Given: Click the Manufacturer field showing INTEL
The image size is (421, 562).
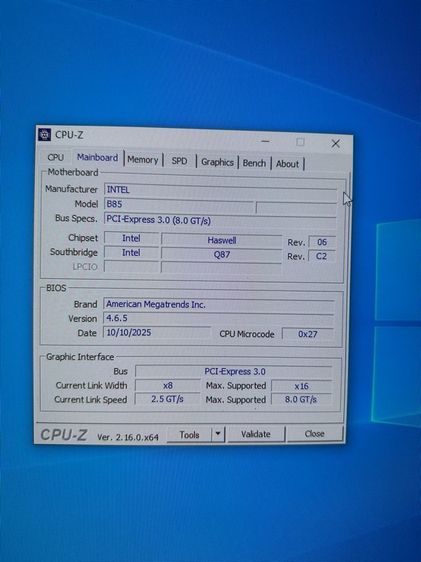Looking at the screenshot, I should pos(220,190).
